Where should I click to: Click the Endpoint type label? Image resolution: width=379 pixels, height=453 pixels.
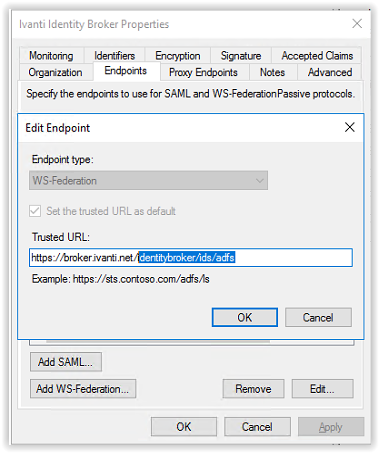click(x=63, y=159)
